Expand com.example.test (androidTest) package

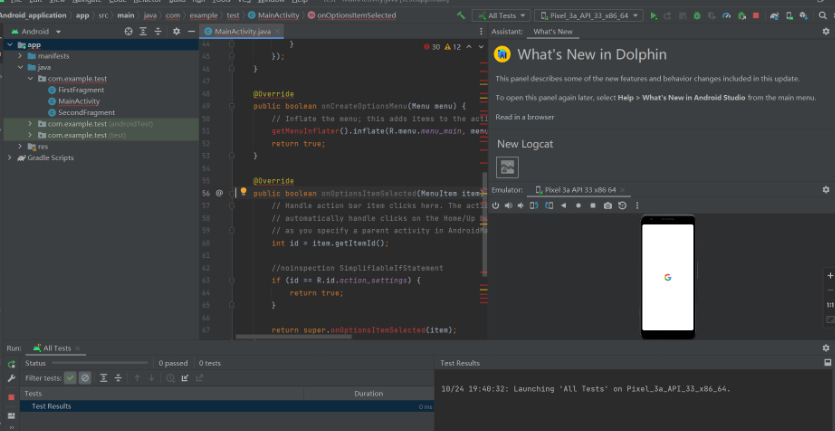(30, 124)
